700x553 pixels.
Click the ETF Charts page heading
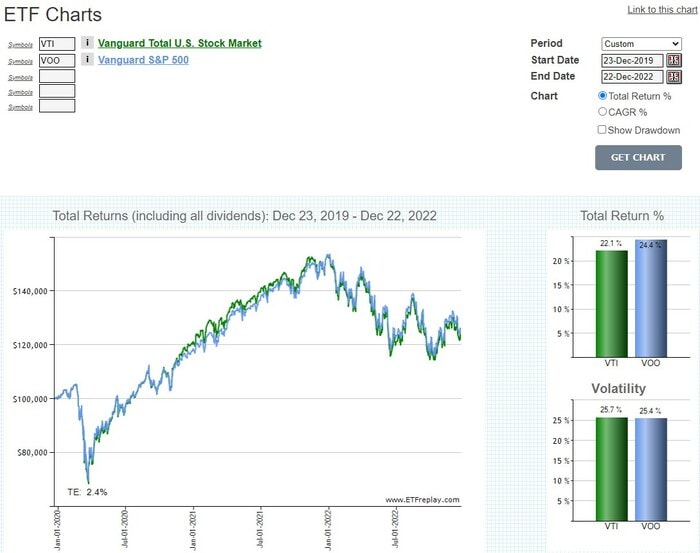pyautogui.click(x=53, y=14)
